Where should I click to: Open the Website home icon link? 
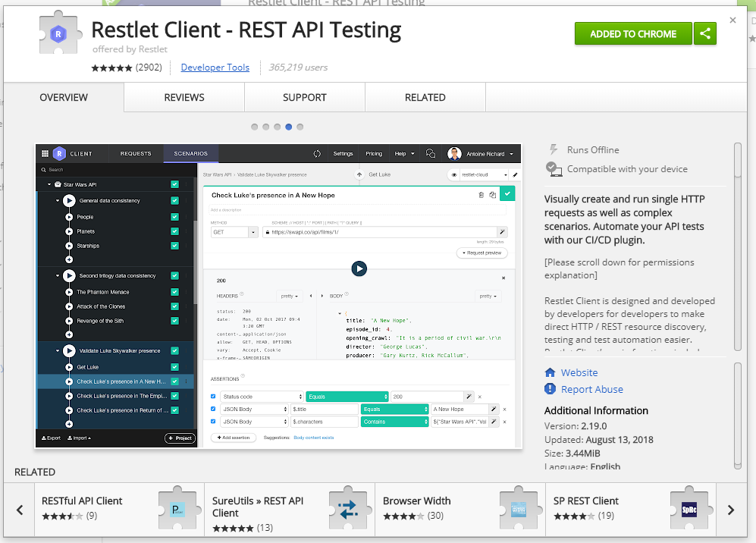click(550, 372)
